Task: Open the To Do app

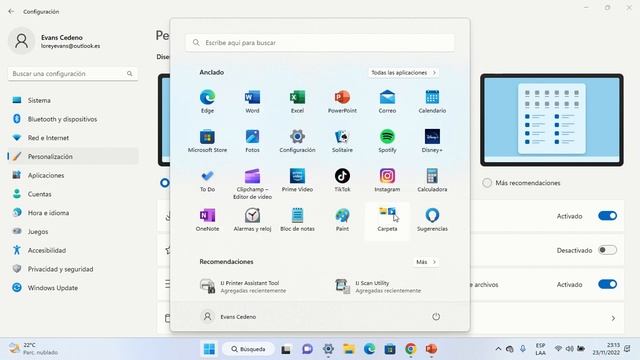Action: [207, 180]
